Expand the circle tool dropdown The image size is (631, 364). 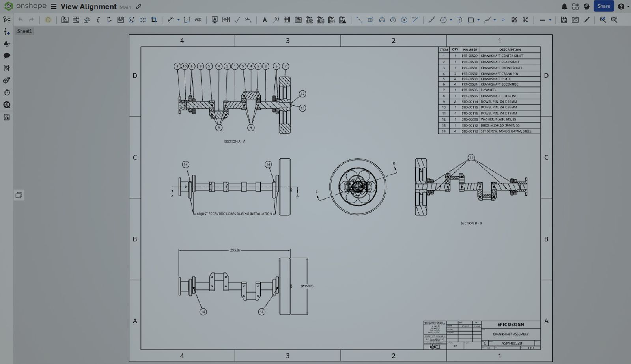coord(451,19)
